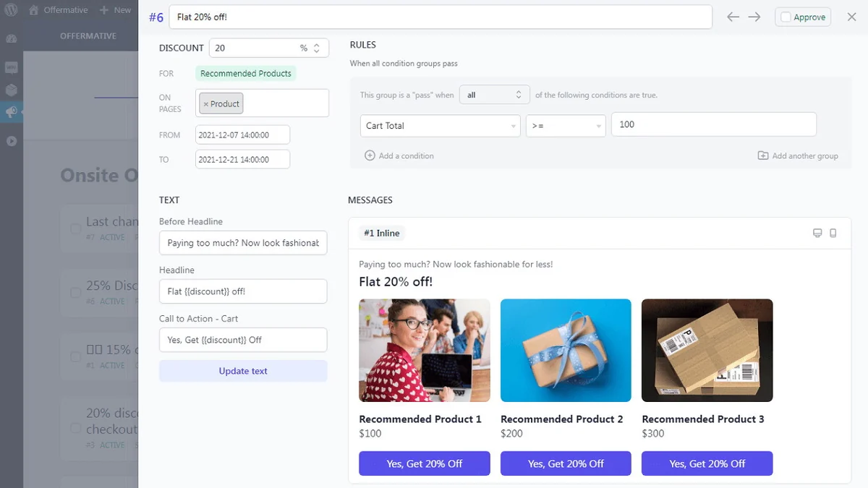Click the From date field
The width and height of the screenshot is (868, 488).
click(x=242, y=134)
